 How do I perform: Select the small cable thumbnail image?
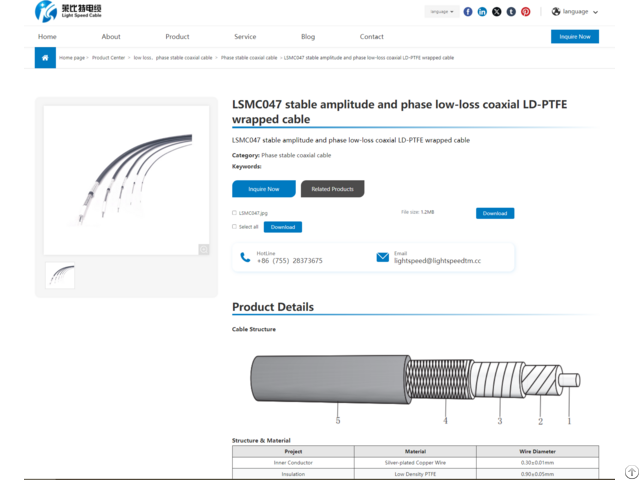point(60,275)
